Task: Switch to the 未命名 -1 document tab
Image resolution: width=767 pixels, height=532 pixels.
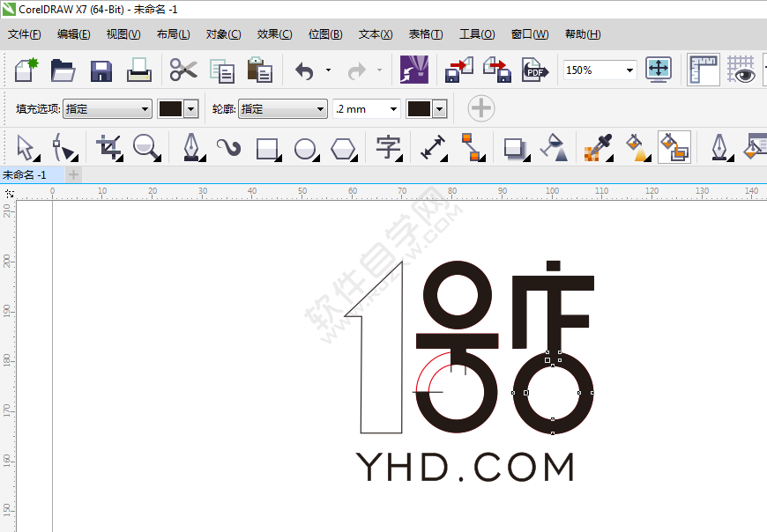Action: point(32,174)
